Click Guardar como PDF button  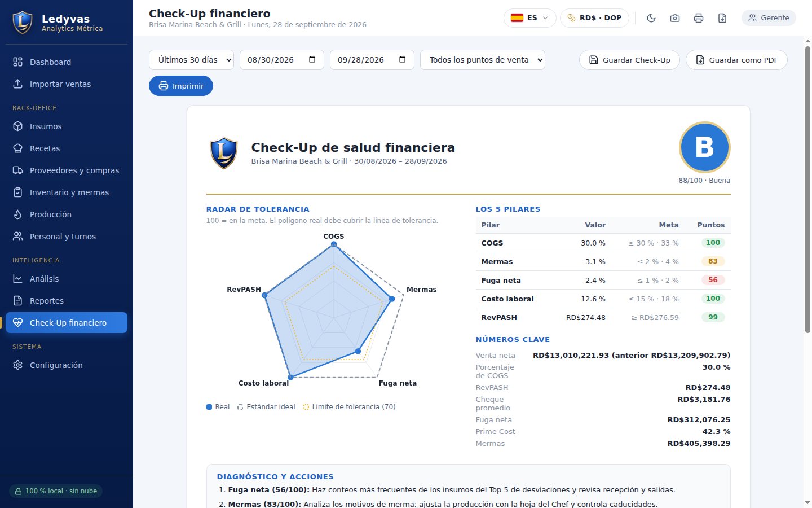[x=736, y=60]
